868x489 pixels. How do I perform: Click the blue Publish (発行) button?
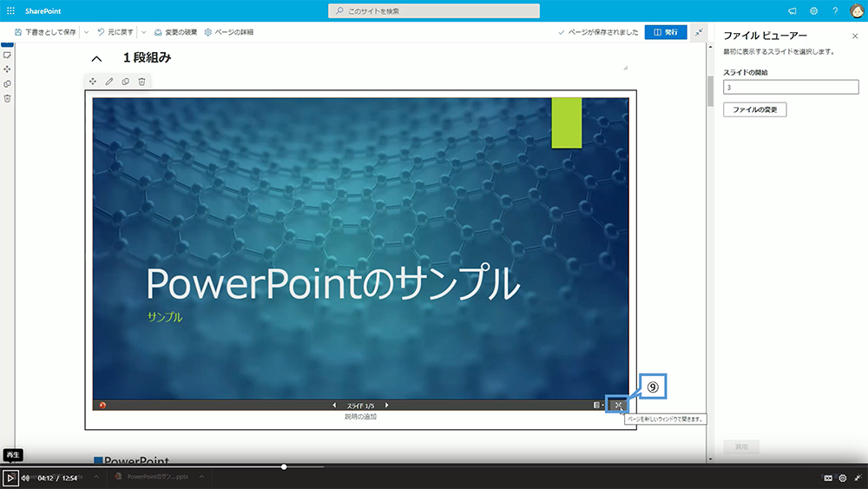666,32
